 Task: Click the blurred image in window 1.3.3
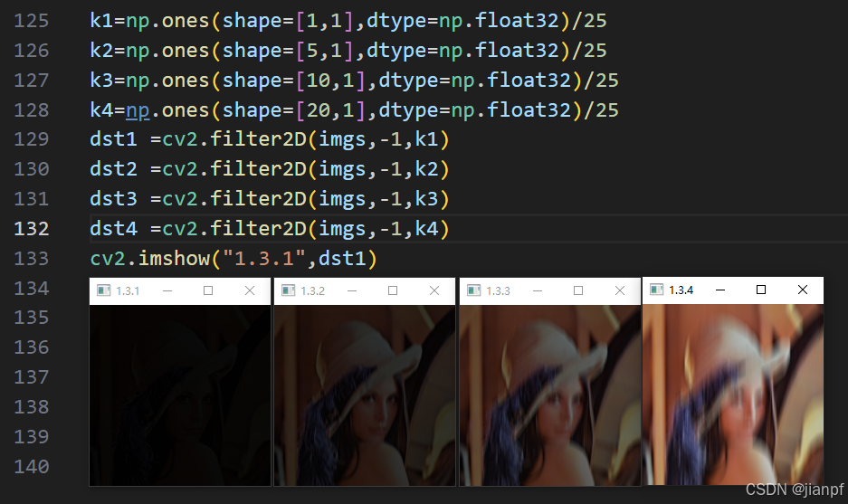(550, 395)
